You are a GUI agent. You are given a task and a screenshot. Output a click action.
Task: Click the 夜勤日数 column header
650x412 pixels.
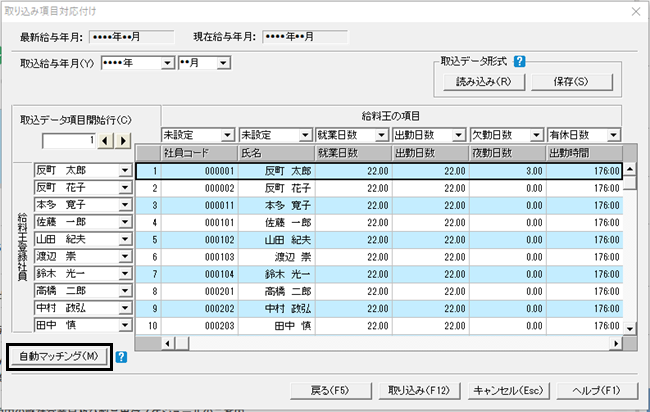[508, 153]
